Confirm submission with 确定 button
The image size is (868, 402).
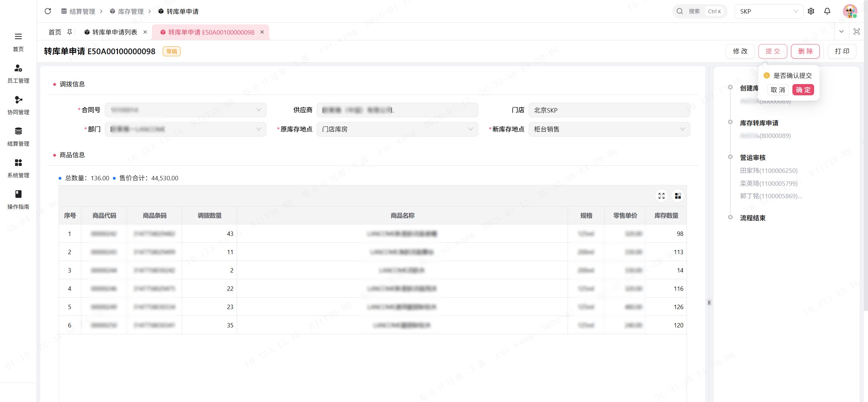tap(803, 90)
